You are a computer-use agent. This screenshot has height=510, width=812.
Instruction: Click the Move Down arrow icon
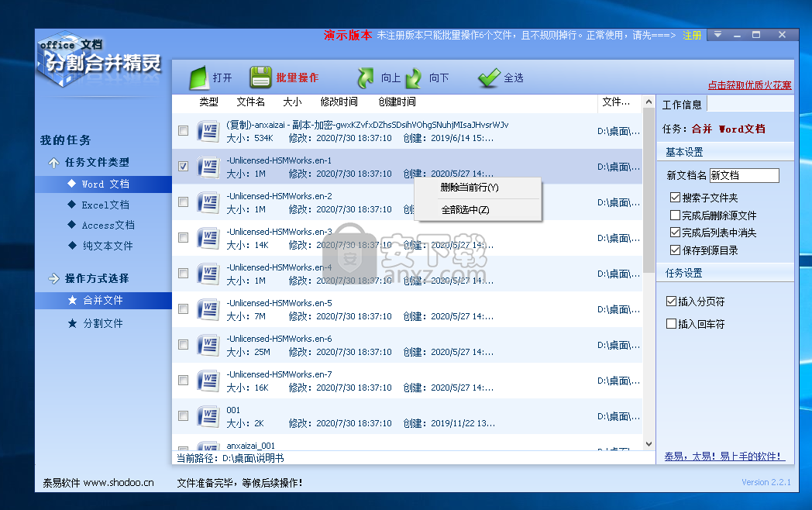point(413,78)
